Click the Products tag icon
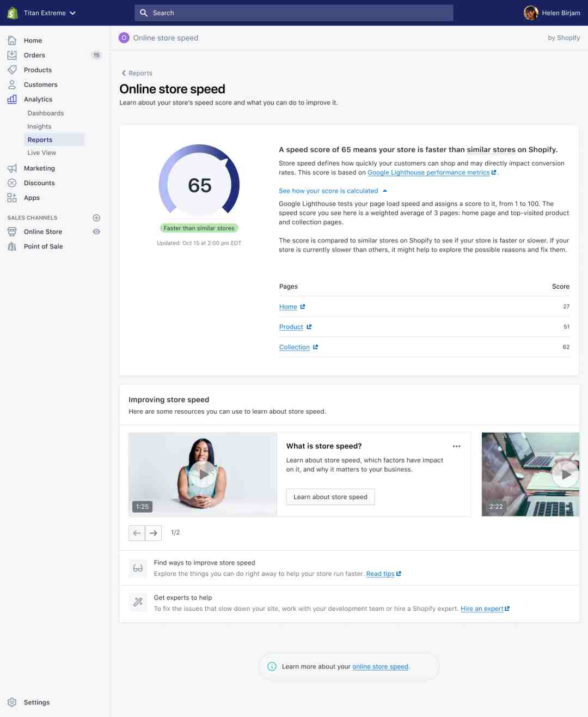The width and height of the screenshot is (588, 717). tap(12, 70)
